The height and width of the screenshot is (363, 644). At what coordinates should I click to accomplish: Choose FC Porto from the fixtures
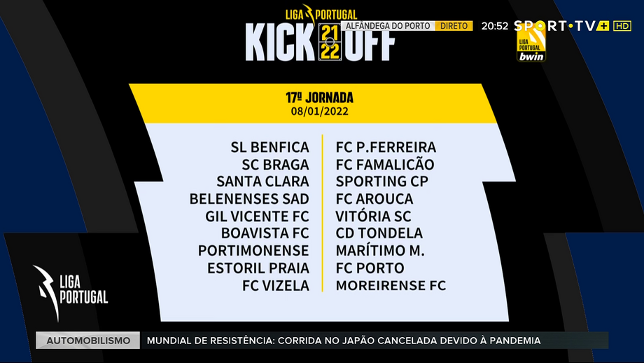(x=370, y=268)
